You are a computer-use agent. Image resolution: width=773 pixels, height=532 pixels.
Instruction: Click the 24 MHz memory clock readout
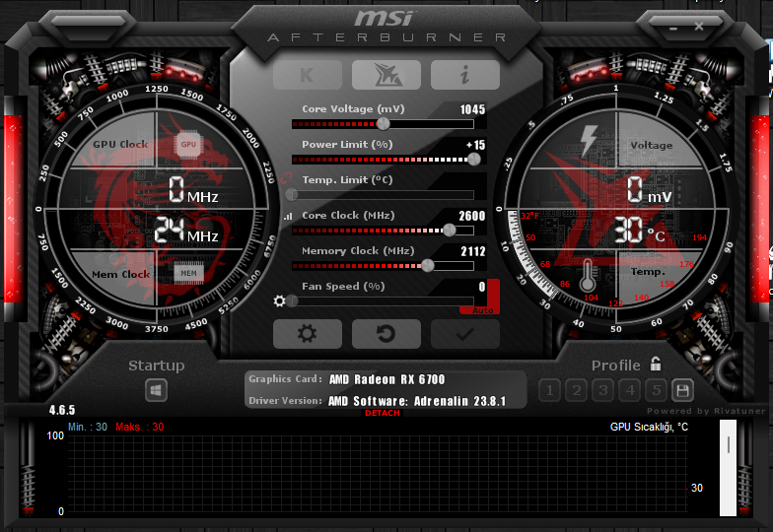click(186, 231)
